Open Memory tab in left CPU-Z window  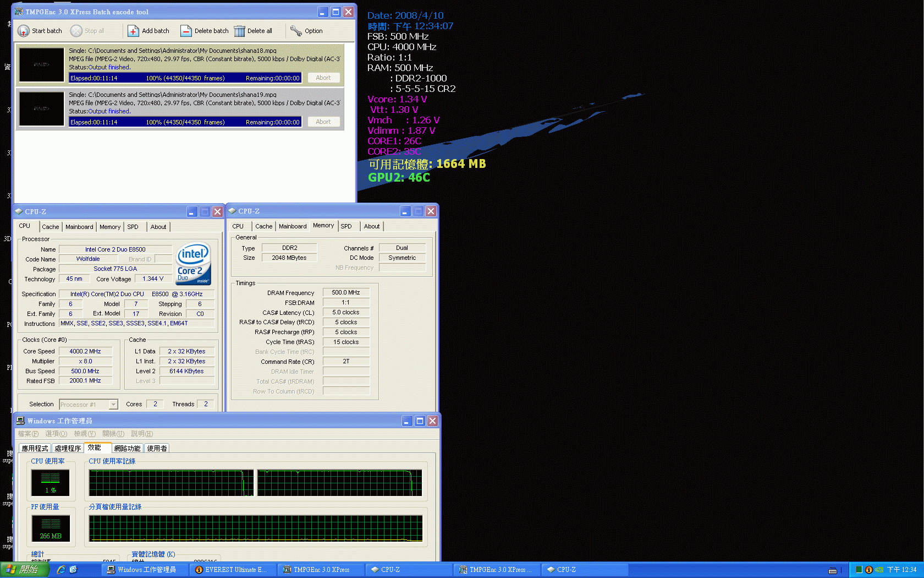click(110, 227)
